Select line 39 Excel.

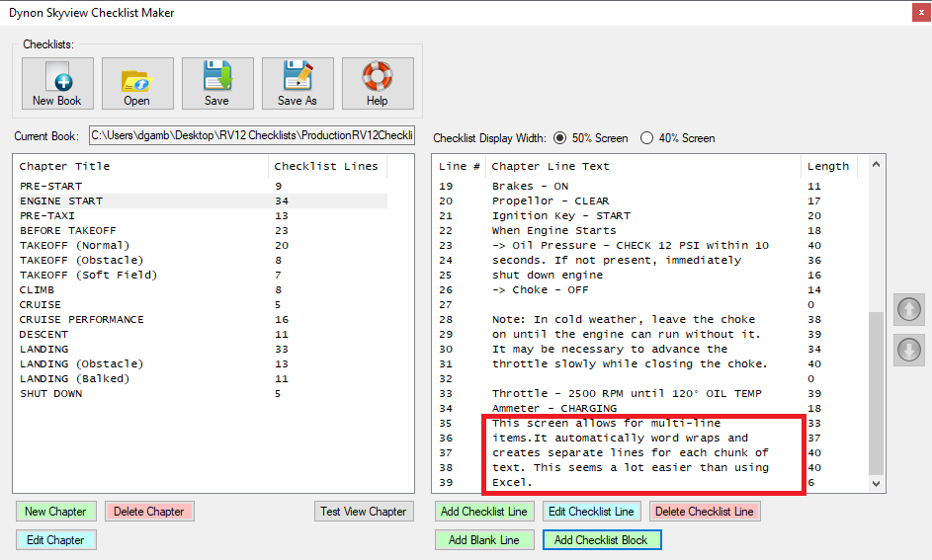coord(647,483)
